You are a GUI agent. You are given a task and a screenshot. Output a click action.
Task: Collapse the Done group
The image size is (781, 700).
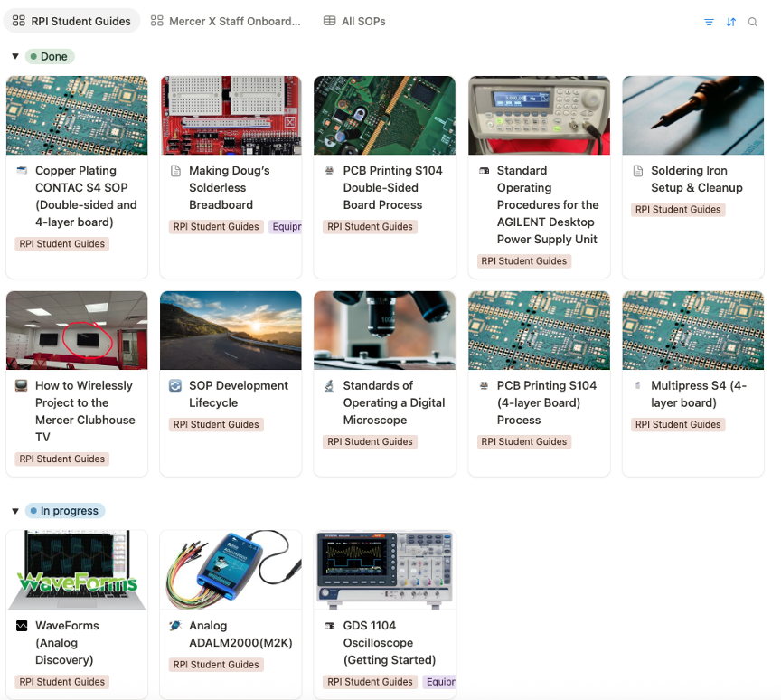(15, 56)
